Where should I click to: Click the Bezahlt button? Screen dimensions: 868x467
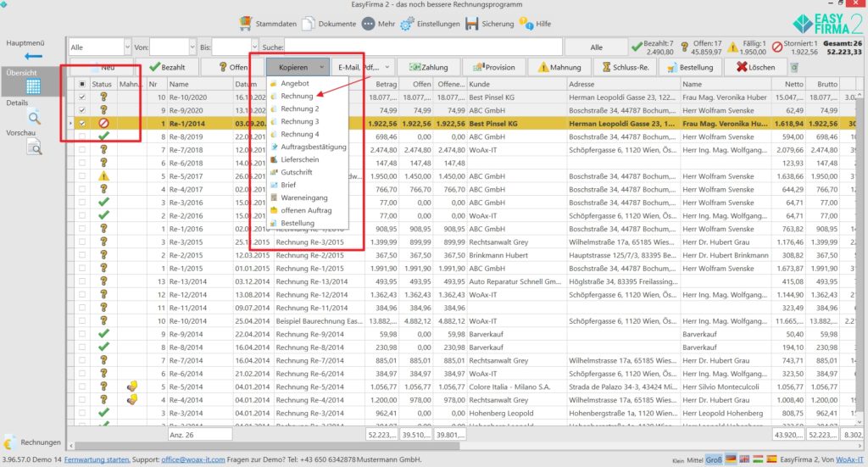point(167,67)
